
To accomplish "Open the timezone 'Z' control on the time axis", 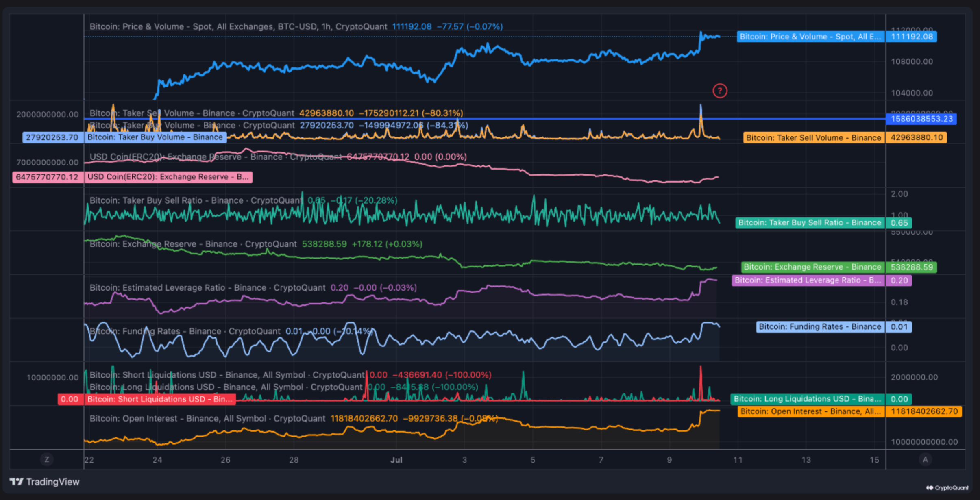I will click(46, 459).
